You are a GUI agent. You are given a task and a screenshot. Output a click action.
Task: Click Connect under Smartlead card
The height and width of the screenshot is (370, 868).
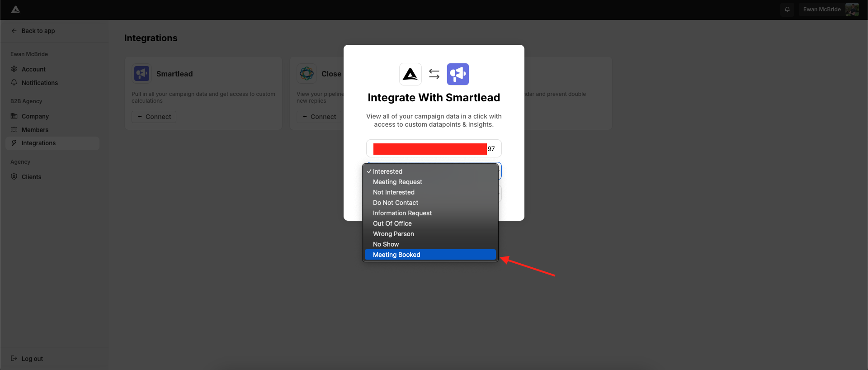point(154,117)
